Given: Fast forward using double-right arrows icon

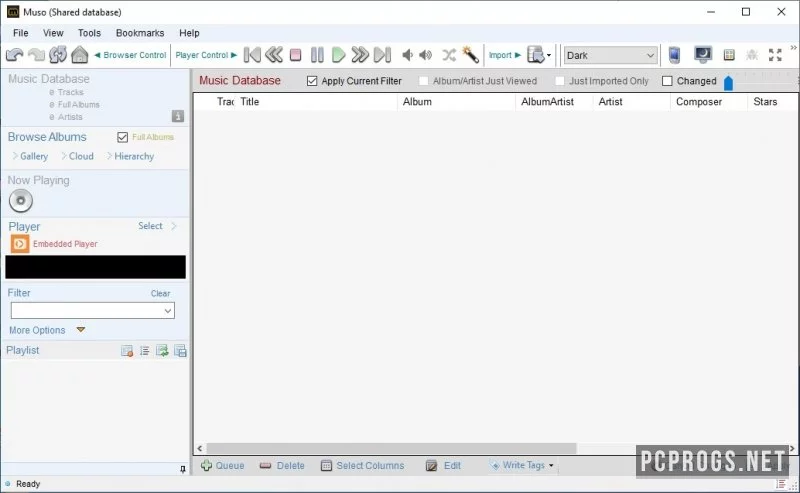Looking at the screenshot, I should (x=360, y=55).
